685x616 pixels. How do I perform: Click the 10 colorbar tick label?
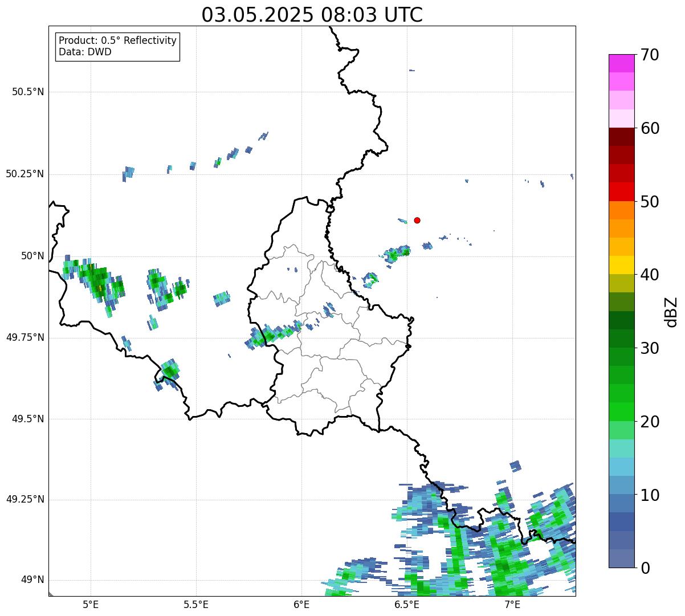click(650, 495)
